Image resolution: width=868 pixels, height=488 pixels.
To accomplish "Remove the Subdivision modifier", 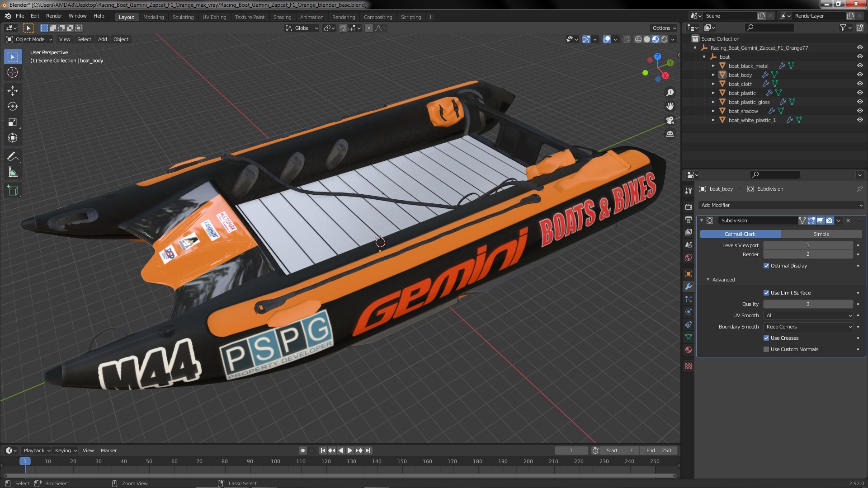I will pyautogui.click(x=848, y=221).
